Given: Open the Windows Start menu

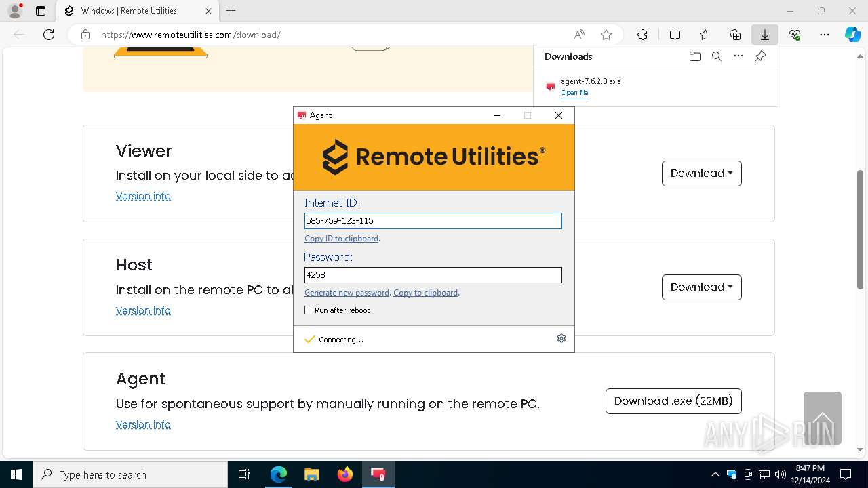Looking at the screenshot, I should pyautogui.click(x=16, y=474).
